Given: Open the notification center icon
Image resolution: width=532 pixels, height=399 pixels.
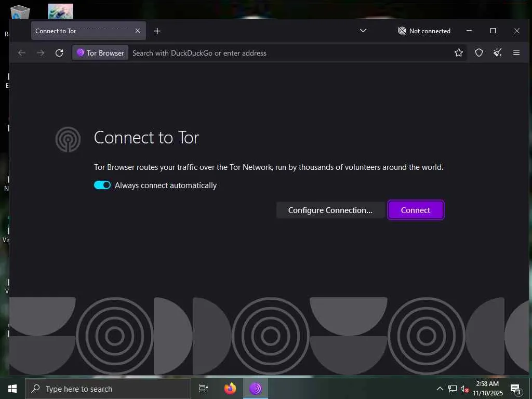Looking at the screenshot, I should [516, 389].
